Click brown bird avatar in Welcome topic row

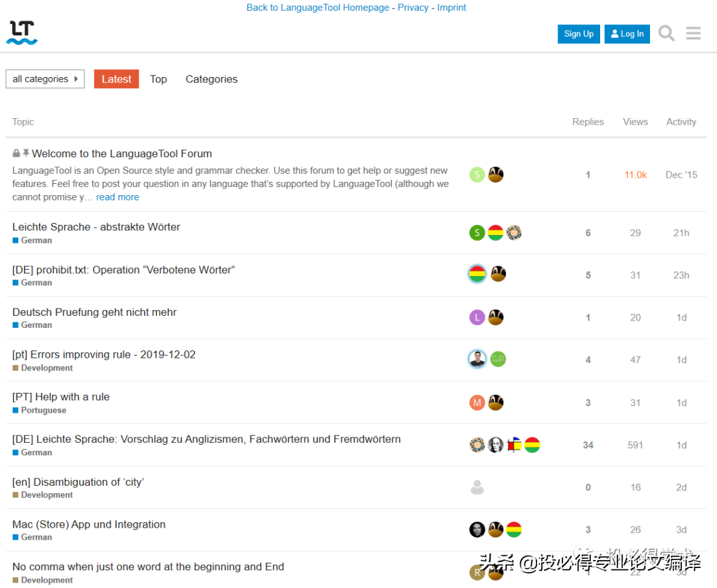click(x=495, y=175)
